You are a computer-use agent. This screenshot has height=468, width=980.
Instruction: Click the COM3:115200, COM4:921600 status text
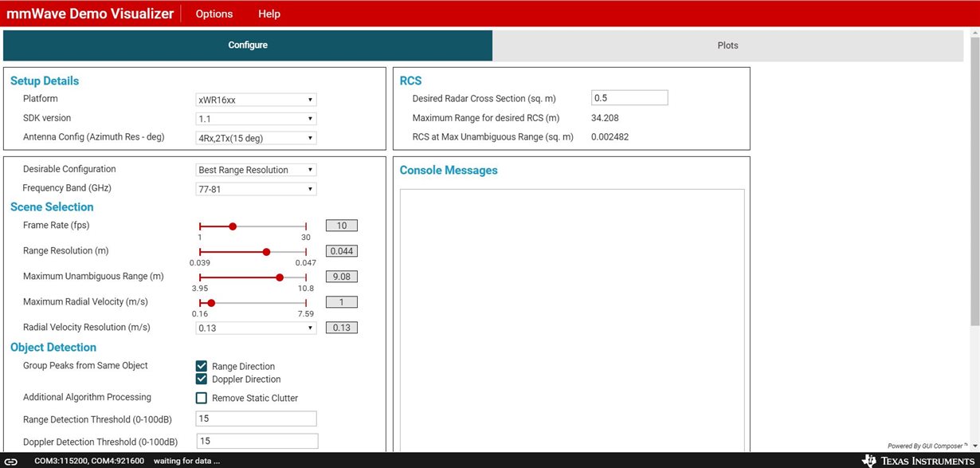89,461
